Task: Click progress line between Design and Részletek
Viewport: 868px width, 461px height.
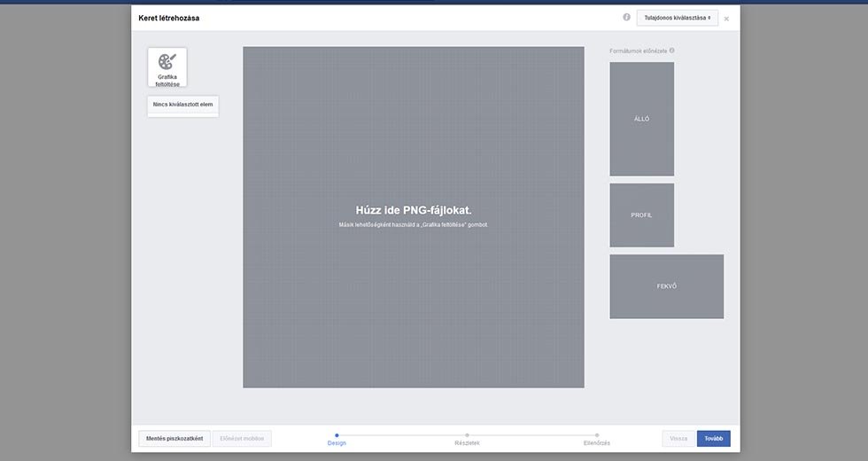Action: pos(401,435)
